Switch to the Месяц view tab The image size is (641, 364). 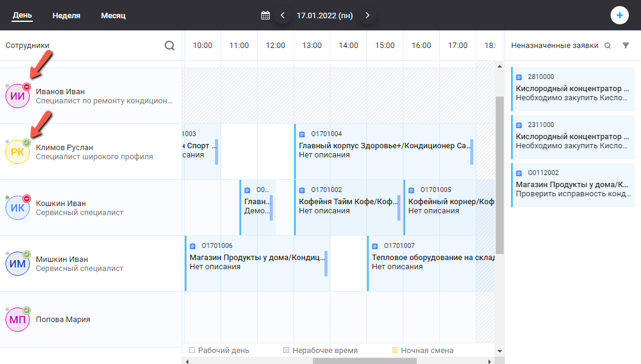coord(113,16)
